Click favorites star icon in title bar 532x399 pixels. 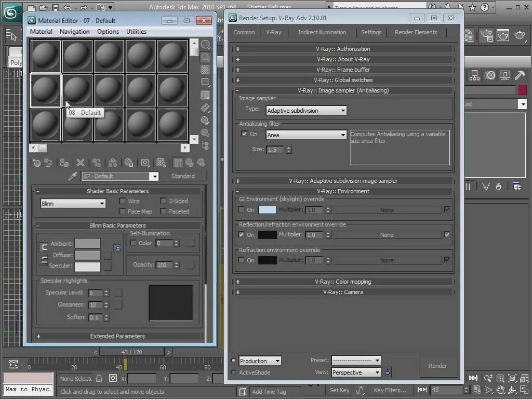coord(472,7)
